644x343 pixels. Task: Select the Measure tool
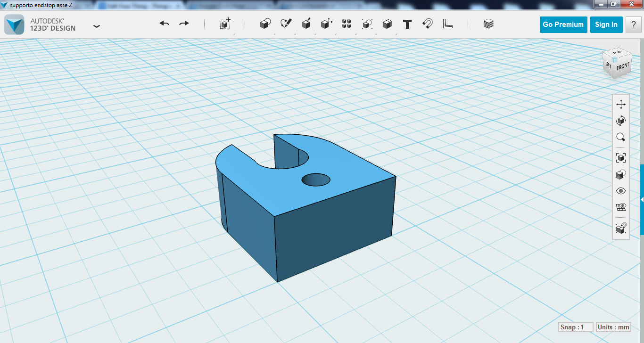pos(448,24)
